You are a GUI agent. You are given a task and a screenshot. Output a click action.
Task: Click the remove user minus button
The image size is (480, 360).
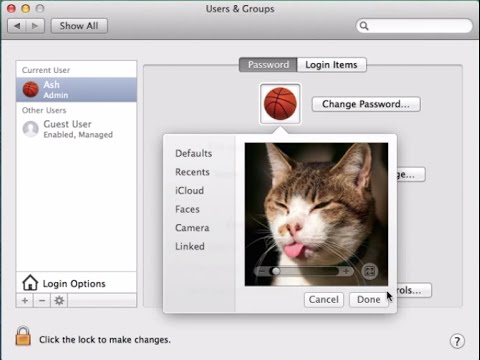[42, 300]
